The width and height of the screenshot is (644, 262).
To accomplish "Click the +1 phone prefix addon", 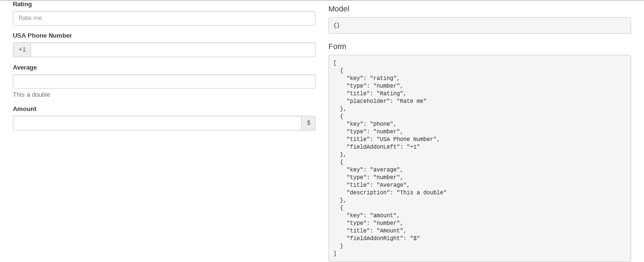I will 22,50.
